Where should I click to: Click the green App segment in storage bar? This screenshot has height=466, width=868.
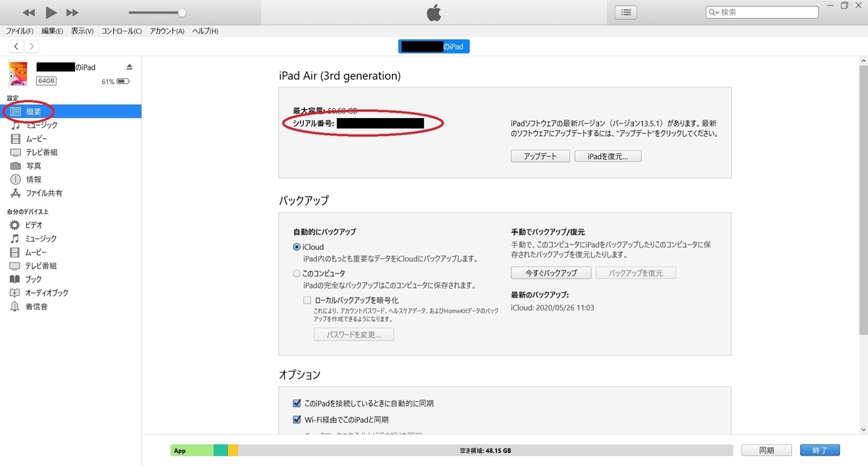tap(192, 450)
